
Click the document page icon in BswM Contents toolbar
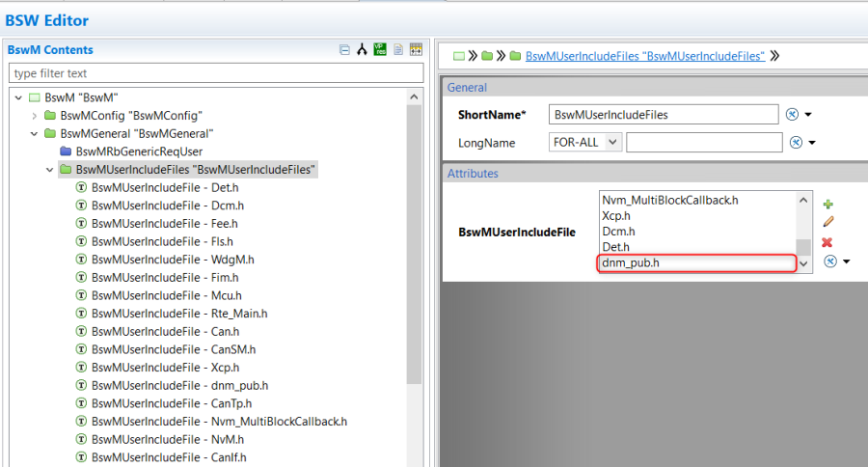398,50
